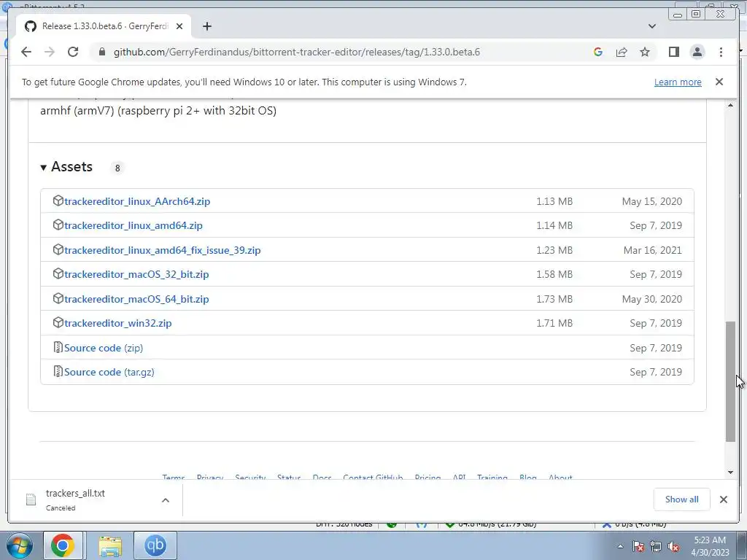
Task: Click the page vertical scrollbar thumb
Action: coord(730,381)
